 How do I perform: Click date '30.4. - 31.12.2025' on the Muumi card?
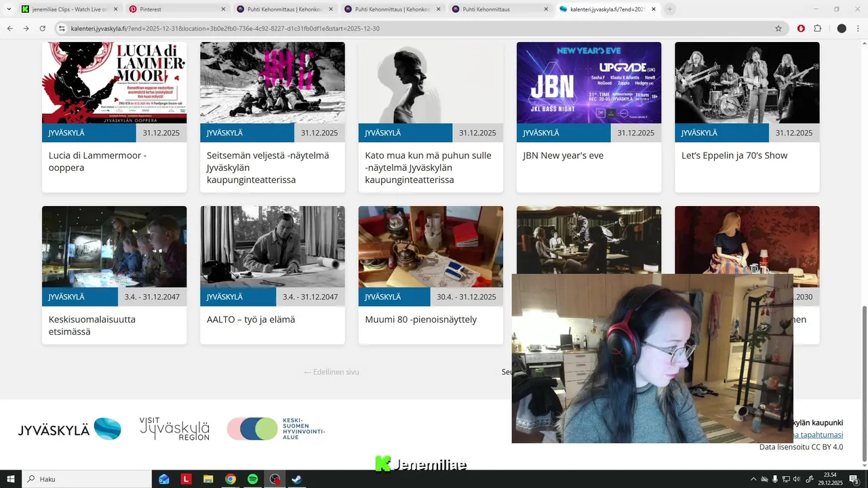(x=467, y=297)
